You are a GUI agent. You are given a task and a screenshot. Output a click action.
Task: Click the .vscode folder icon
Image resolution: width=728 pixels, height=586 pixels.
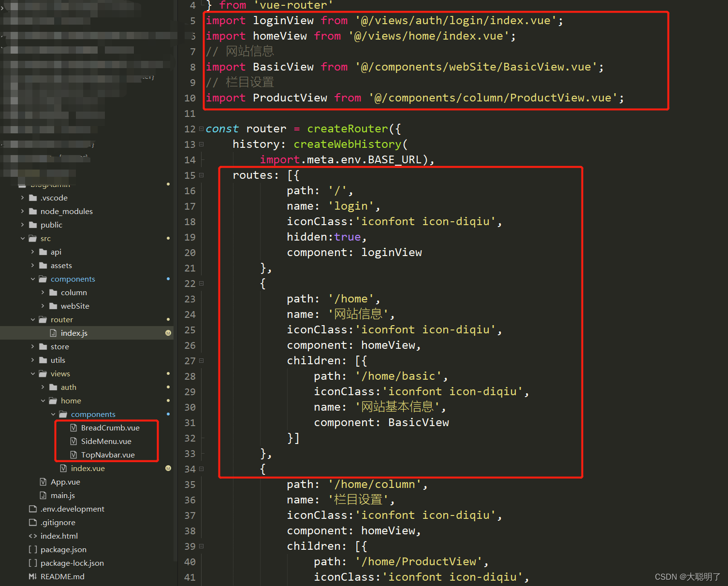33,198
